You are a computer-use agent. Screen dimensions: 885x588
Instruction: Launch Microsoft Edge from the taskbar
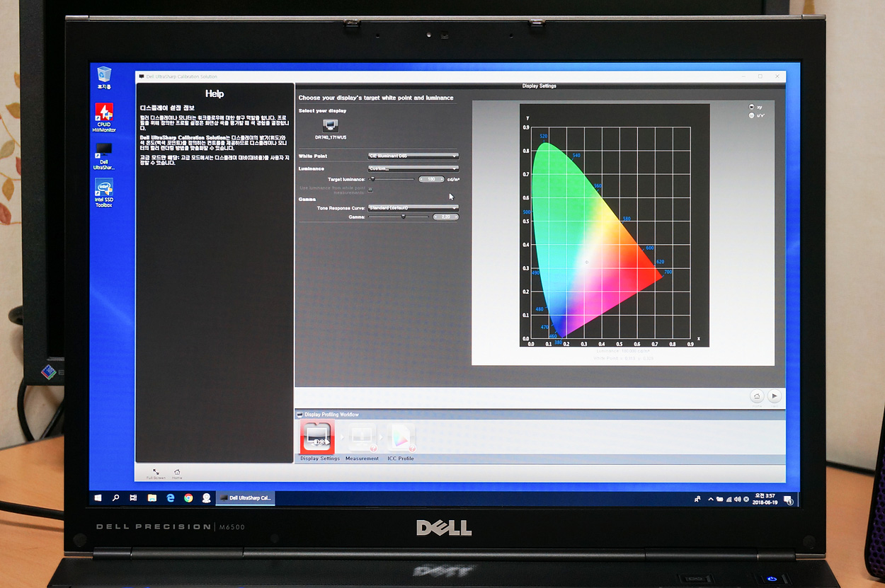pos(170,498)
